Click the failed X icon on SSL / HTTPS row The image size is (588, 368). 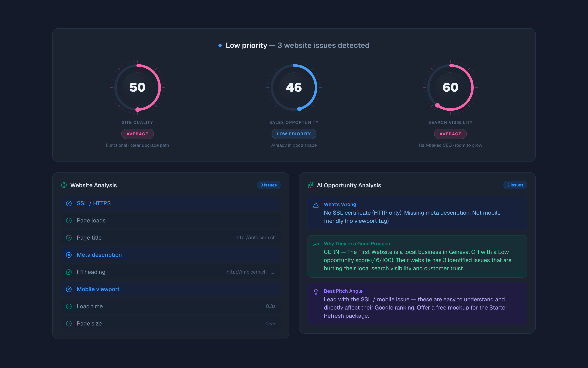tap(69, 203)
